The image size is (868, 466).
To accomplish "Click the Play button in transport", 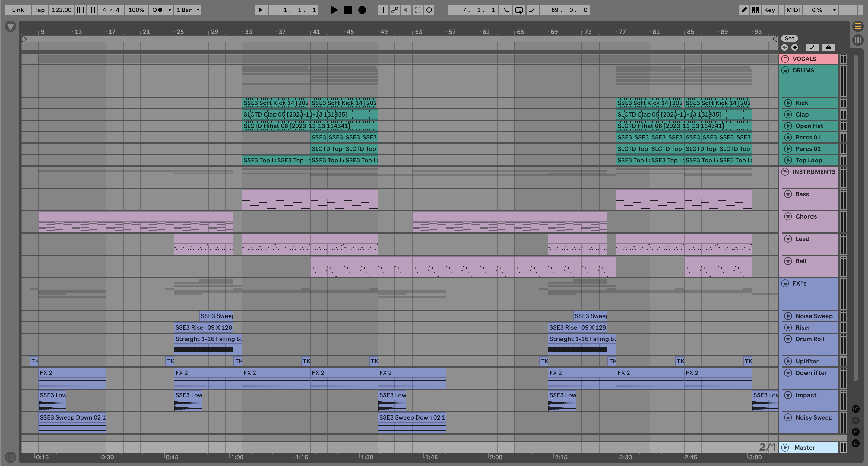I will [334, 10].
